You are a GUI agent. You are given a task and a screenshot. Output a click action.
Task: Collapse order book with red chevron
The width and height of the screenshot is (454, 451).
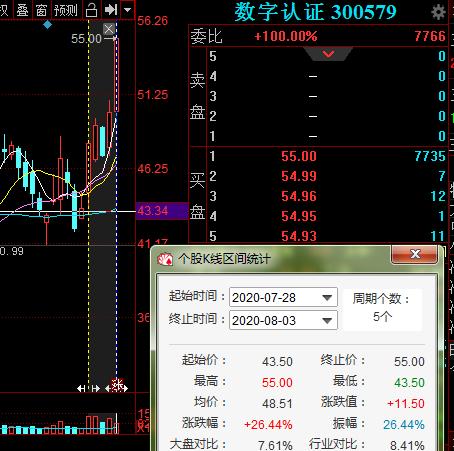pyautogui.click(x=328, y=54)
